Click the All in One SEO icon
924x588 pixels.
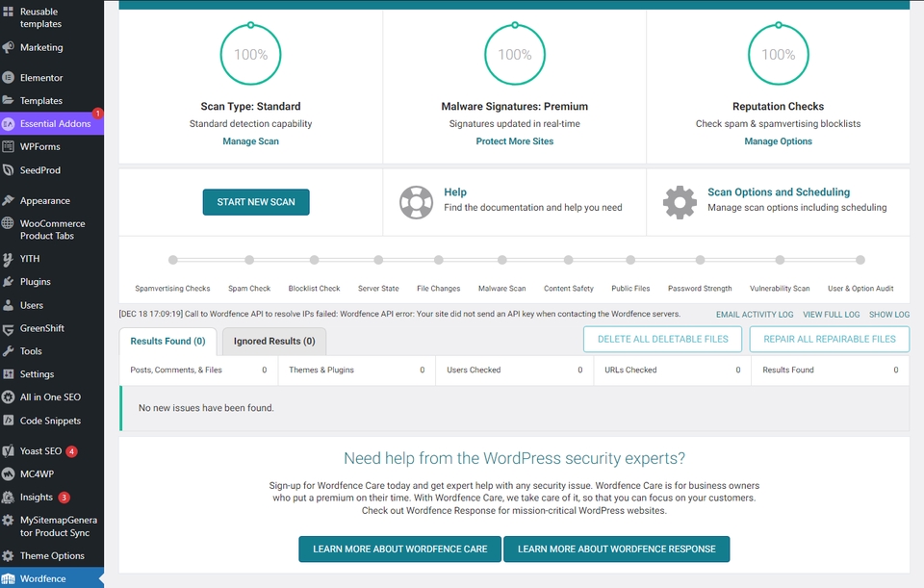click(x=8, y=397)
